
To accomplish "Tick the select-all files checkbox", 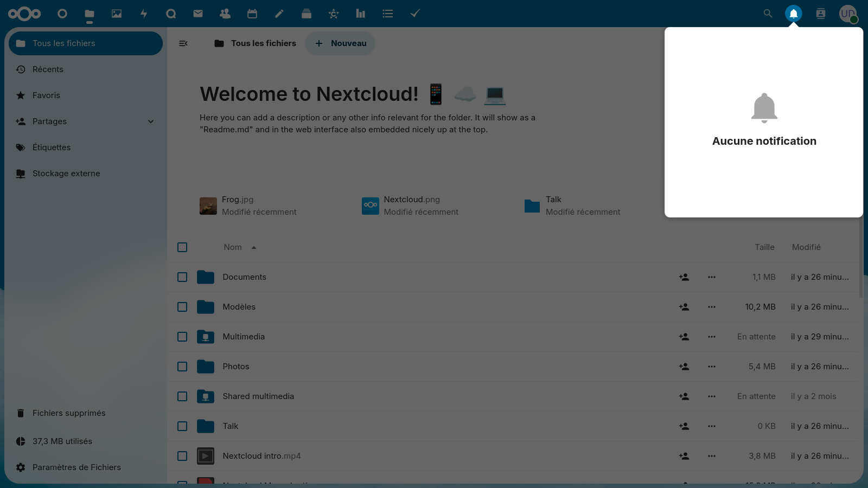I will click(182, 247).
